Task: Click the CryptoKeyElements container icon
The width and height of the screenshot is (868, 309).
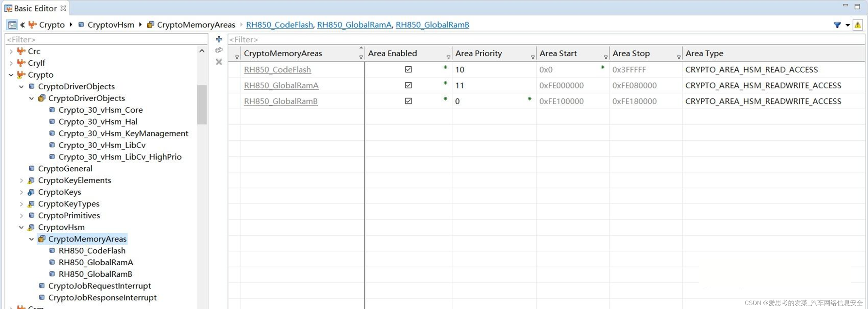Action: point(31,180)
